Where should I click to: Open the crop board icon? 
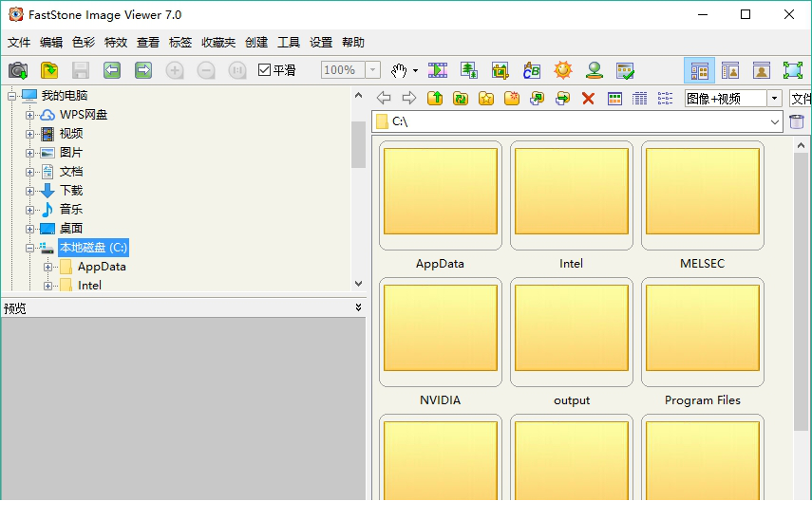click(x=500, y=70)
